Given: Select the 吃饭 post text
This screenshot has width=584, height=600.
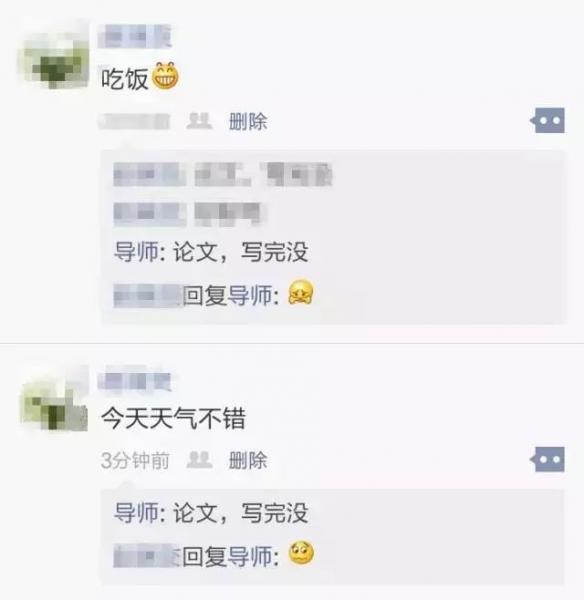Looking at the screenshot, I should 124,79.
